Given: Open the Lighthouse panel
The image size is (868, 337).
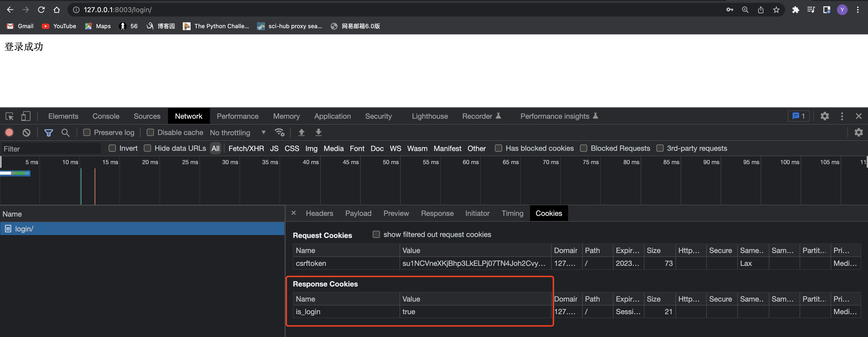Looking at the screenshot, I should 430,116.
